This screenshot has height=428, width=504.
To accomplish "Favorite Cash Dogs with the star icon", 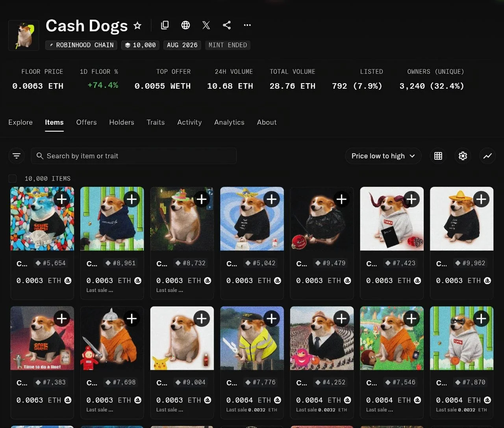I will (x=137, y=26).
